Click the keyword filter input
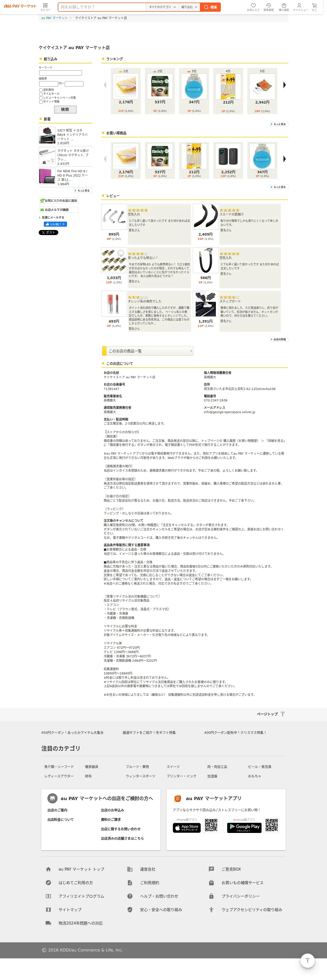Screen dimensions: 327x980 click(61, 73)
